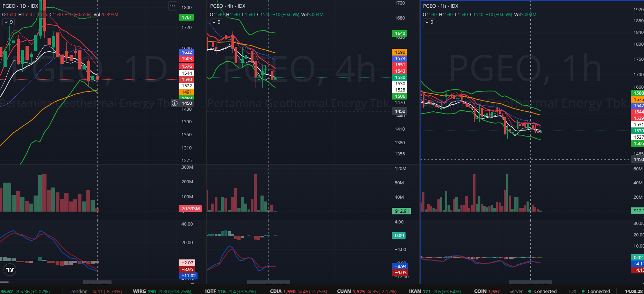Image resolution: width=644 pixels, height=294 pixels.
Task: Click the red 1576 price label on 1D chart
Action: pyautogui.click(x=187, y=66)
